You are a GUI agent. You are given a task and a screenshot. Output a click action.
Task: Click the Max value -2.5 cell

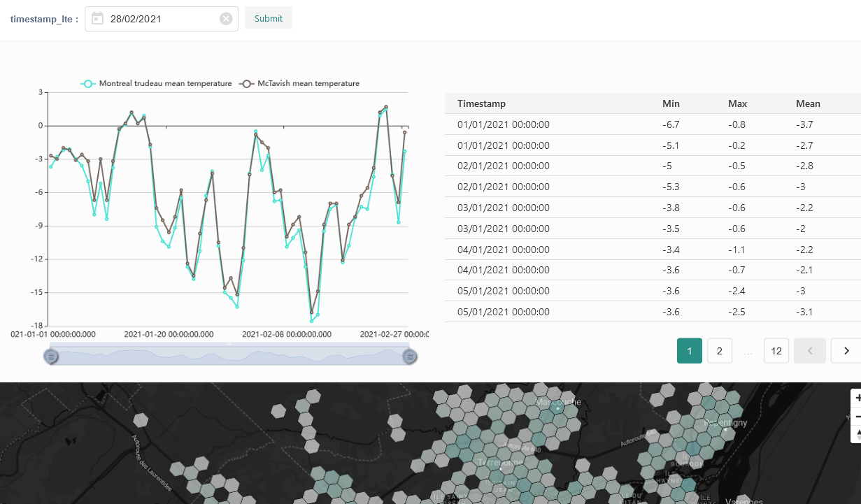pyautogui.click(x=737, y=312)
